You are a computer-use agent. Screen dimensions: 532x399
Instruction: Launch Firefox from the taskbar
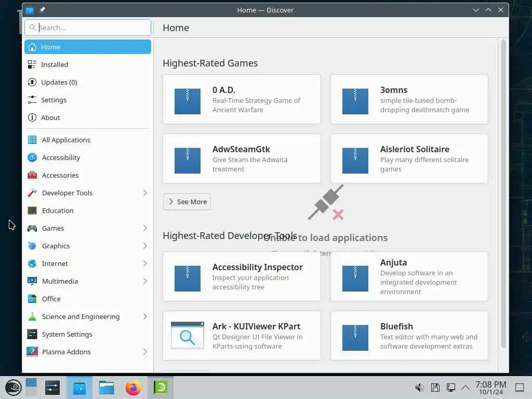coord(134,388)
